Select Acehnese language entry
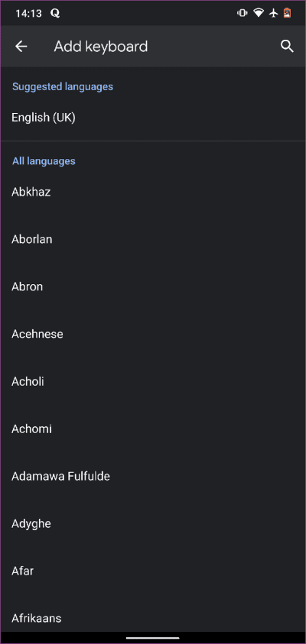 coord(153,334)
